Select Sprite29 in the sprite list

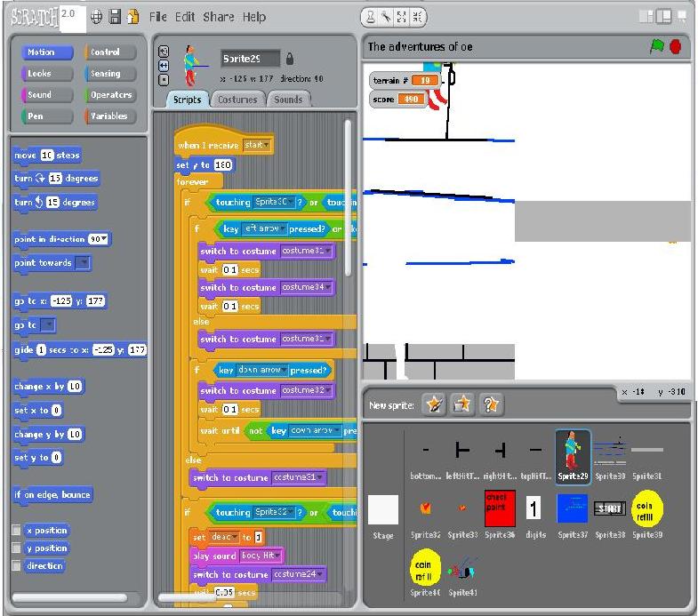click(573, 456)
